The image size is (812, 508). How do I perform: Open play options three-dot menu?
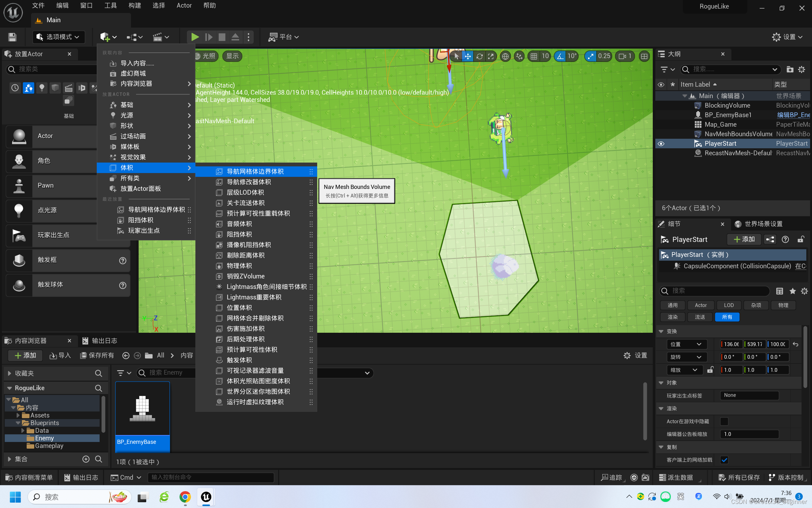point(248,37)
